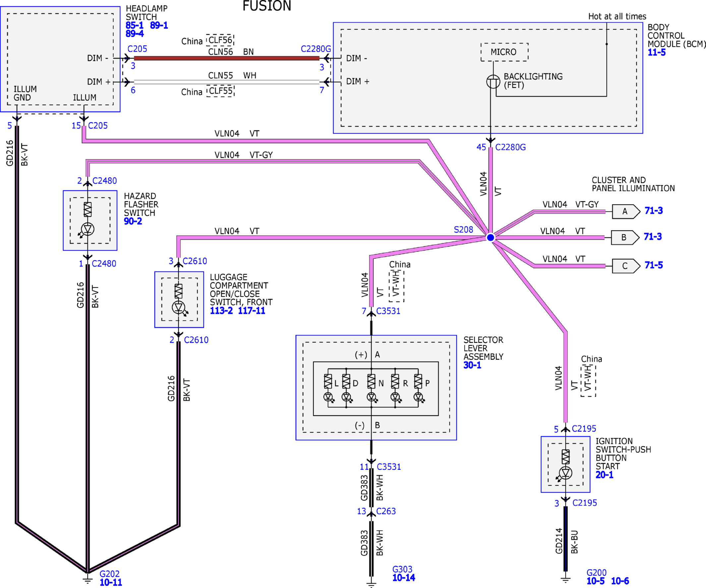Click the C2610 label at pin 3

(x=195, y=261)
